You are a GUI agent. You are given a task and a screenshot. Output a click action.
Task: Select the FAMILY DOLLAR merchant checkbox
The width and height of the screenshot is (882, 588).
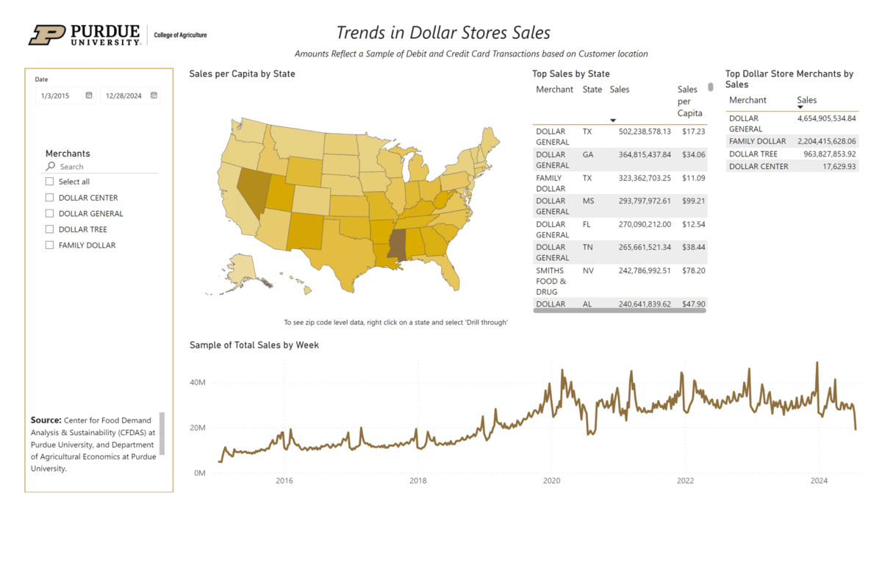point(49,245)
